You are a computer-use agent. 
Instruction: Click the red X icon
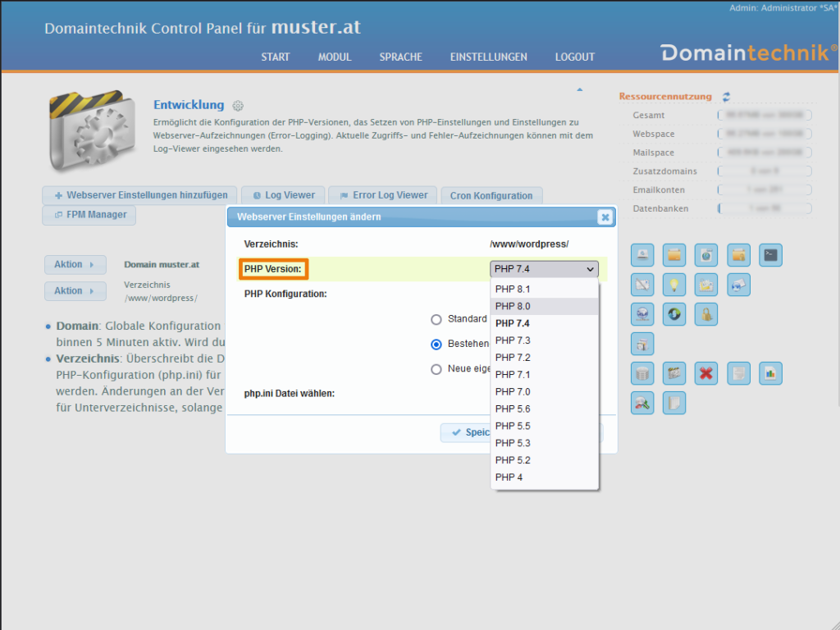pos(706,374)
